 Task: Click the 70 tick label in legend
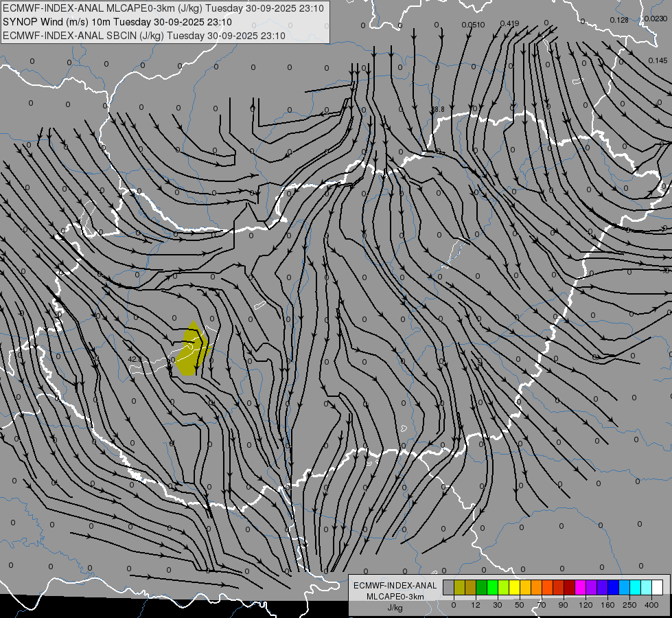pos(542,605)
